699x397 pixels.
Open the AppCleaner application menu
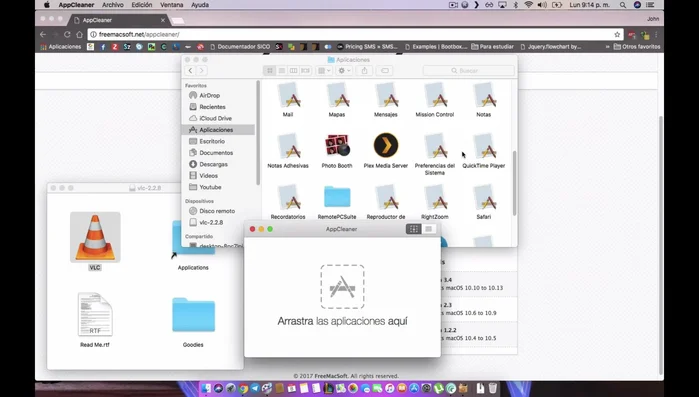[x=76, y=5]
